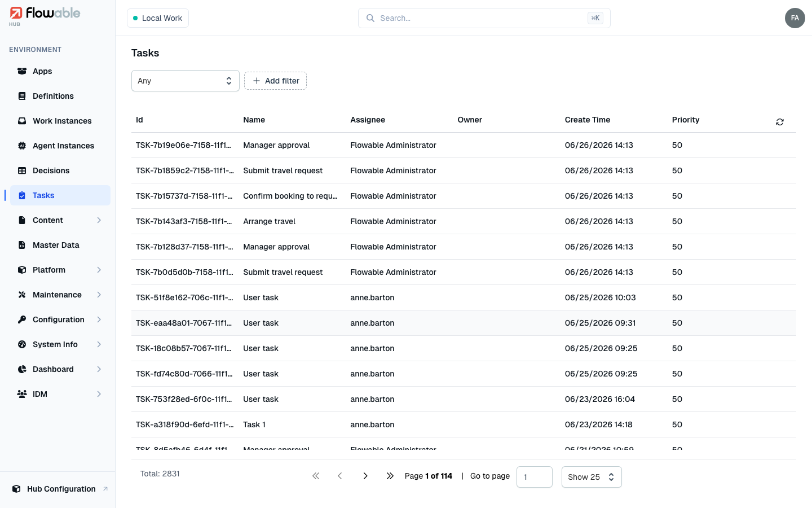This screenshot has height=508, width=812.
Task: Open task TSK-51f8e162-706c-11f1
Action: (x=184, y=297)
